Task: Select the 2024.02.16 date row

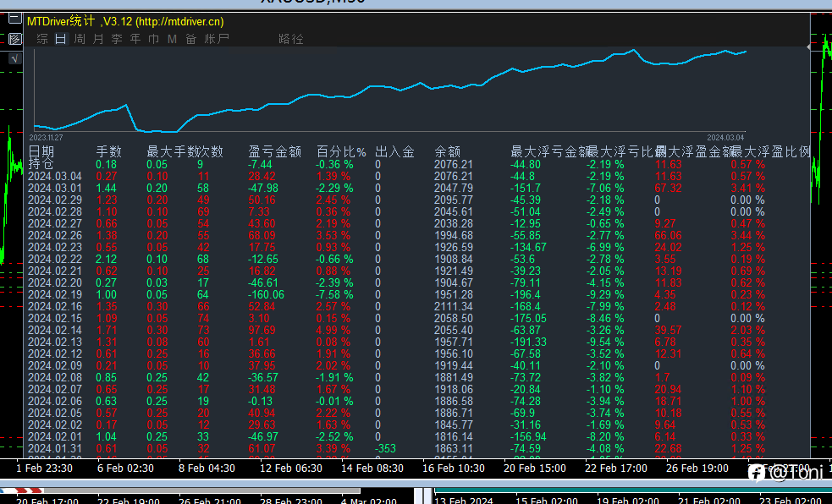Action: [55, 306]
